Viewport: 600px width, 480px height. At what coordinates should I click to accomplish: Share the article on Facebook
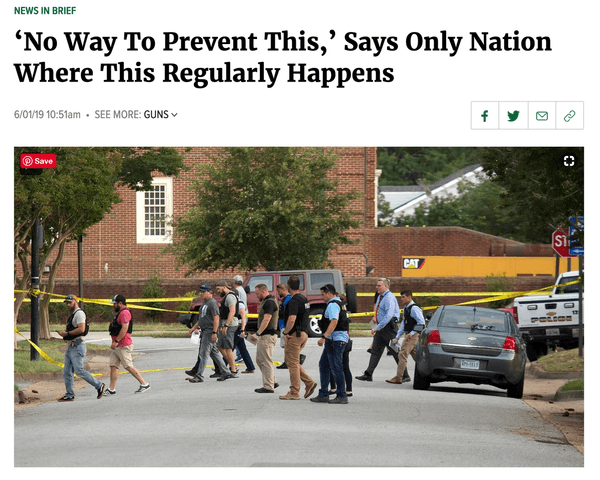click(485, 116)
